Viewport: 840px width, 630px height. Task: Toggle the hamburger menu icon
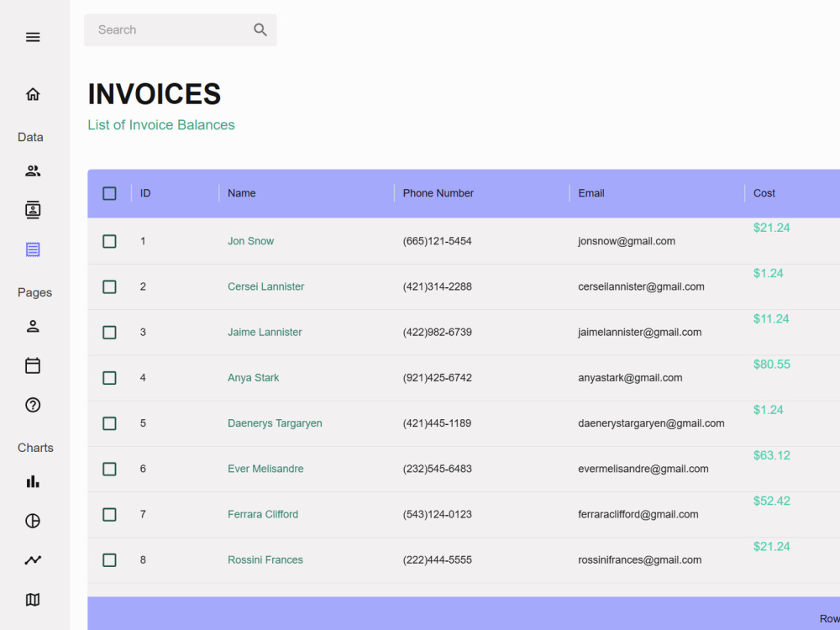(x=33, y=37)
